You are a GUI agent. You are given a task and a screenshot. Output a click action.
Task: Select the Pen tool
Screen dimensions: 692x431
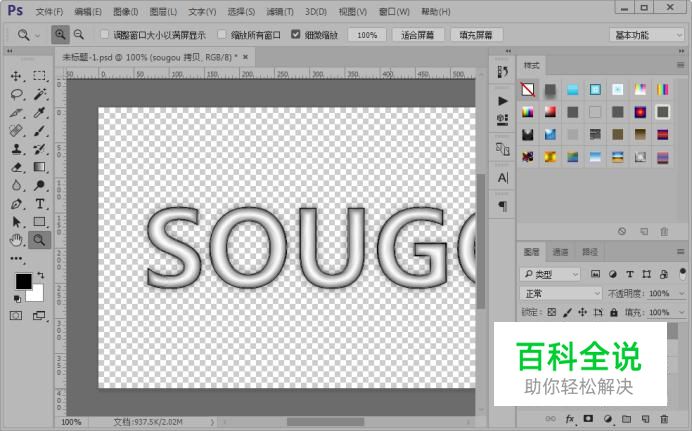[16, 204]
